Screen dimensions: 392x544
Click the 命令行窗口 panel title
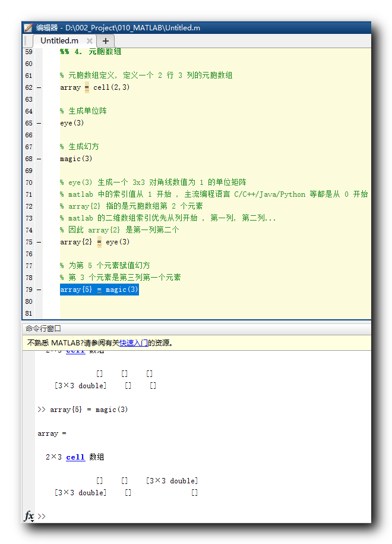tap(43, 328)
